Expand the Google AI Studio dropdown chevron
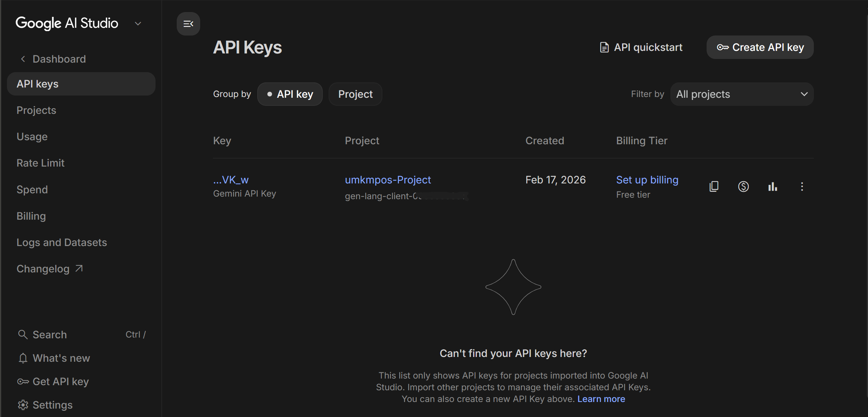 (x=138, y=24)
